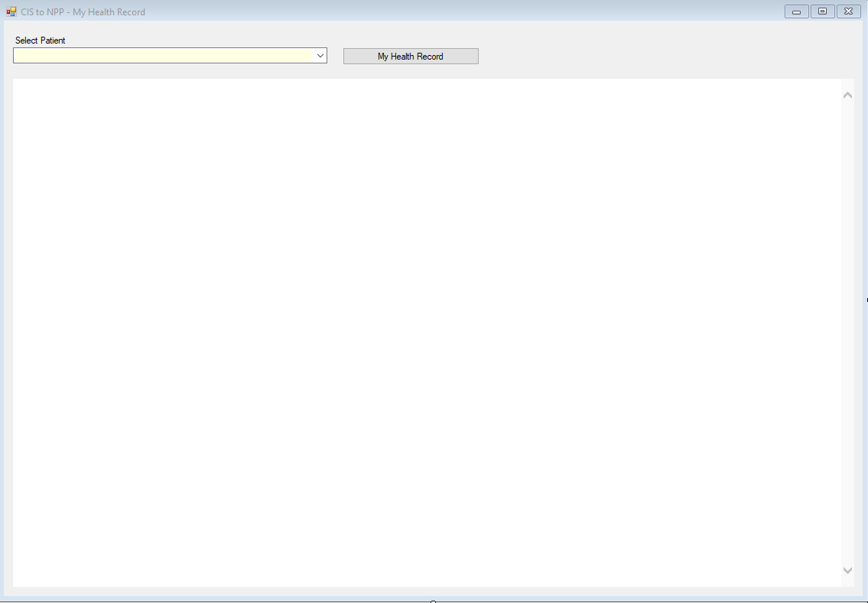
Task: Click the maximize window icon
Action: pos(821,11)
